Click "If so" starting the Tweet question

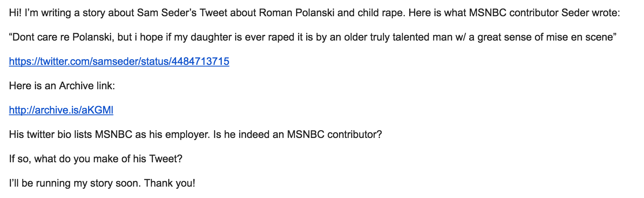19,159
